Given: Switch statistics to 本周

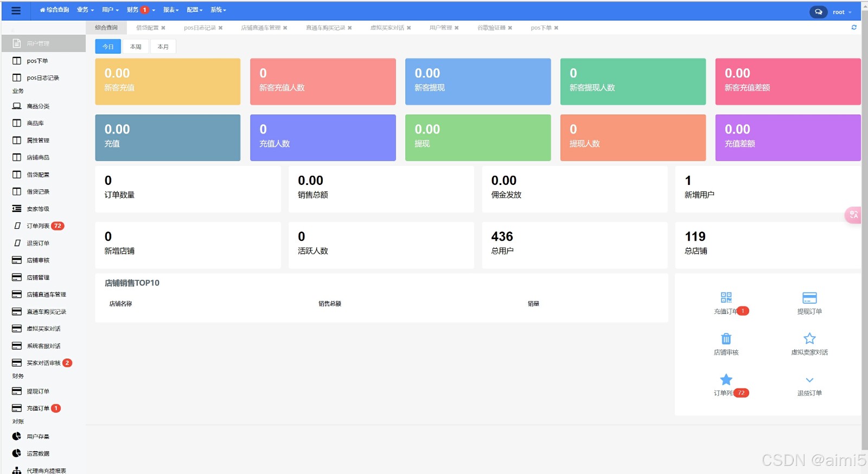Looking at the screenshot, I should [x=136, y=47].
